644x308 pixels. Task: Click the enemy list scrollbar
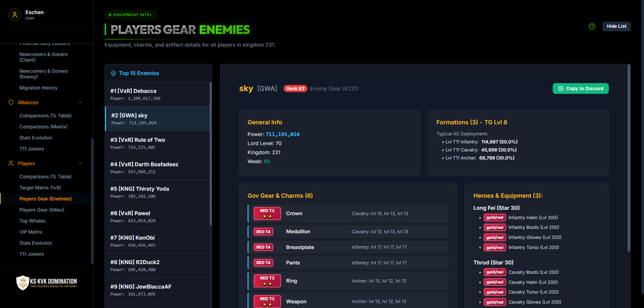pyautogui.click(x=210, y=153)
